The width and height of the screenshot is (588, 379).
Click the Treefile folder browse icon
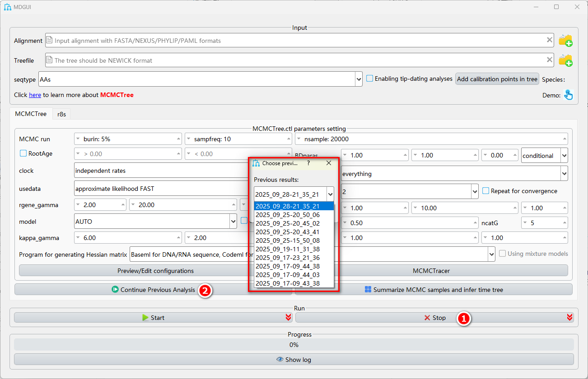(565, 60)
